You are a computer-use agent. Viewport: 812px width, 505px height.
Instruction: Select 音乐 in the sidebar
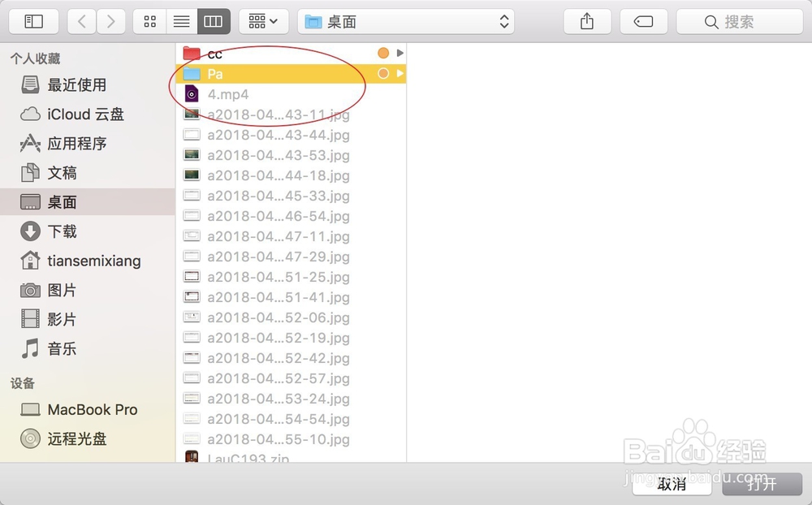click(61, 349)
